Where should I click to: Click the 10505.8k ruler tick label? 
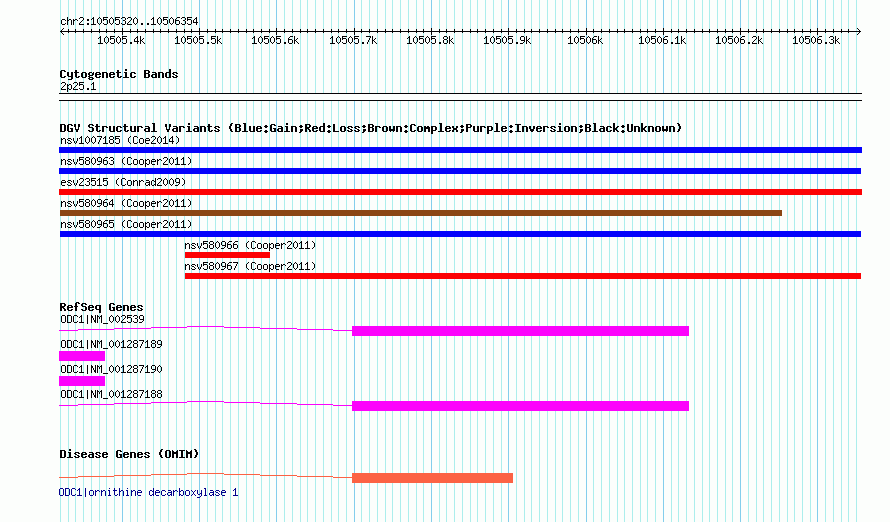click(430, 40)
